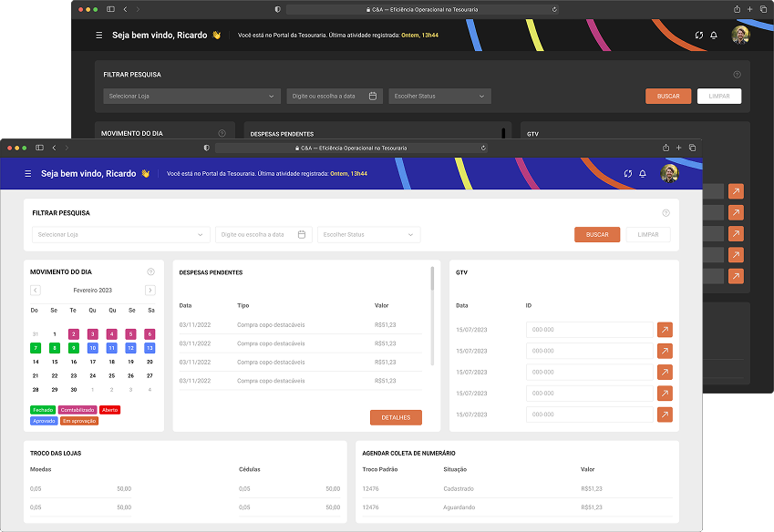774x532 pixels.
Task: Expand Selecionar Loja dropdown in front window
Action: [x=121, y=235]
